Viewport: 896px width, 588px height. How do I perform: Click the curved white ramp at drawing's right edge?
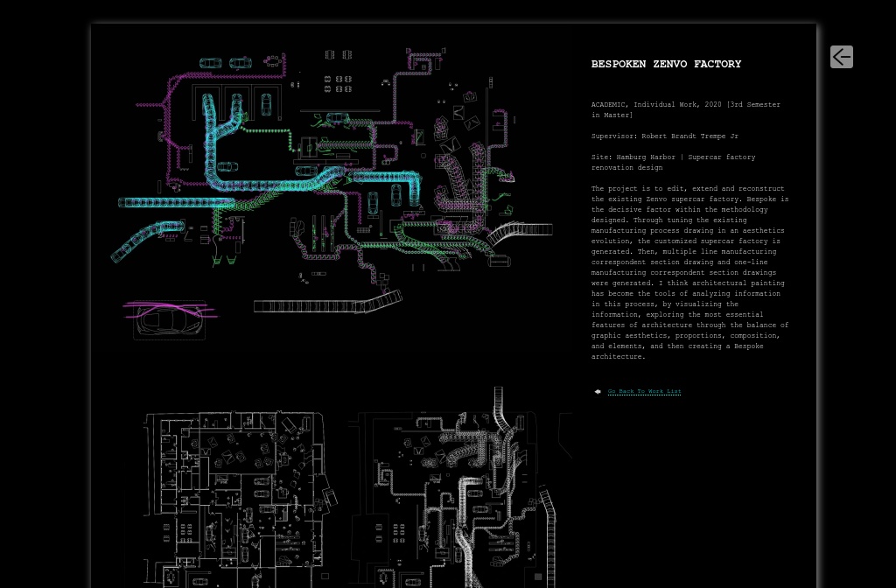tap(520, 233)
